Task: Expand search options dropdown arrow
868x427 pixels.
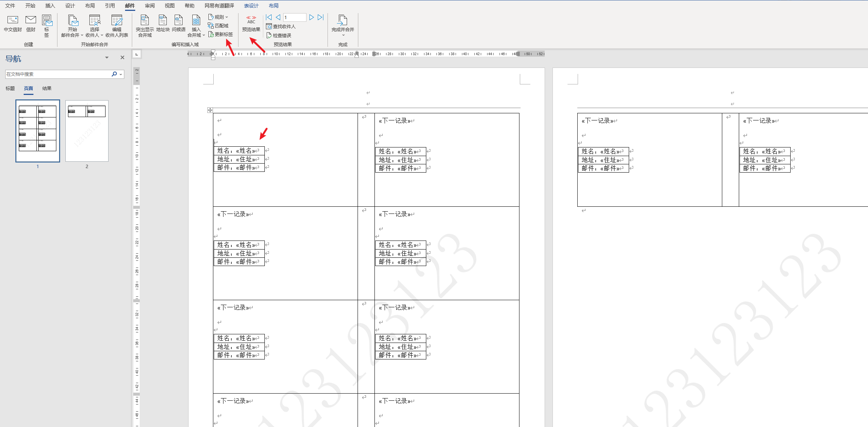Action: click(121, 74)
